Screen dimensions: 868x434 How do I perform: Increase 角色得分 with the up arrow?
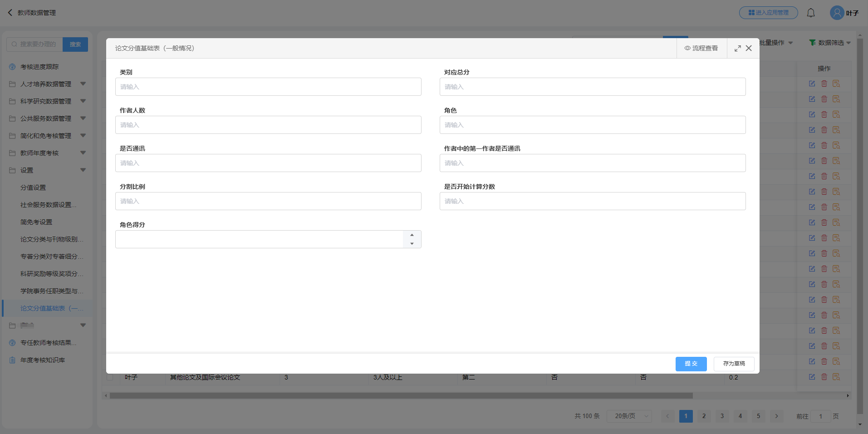412,235
